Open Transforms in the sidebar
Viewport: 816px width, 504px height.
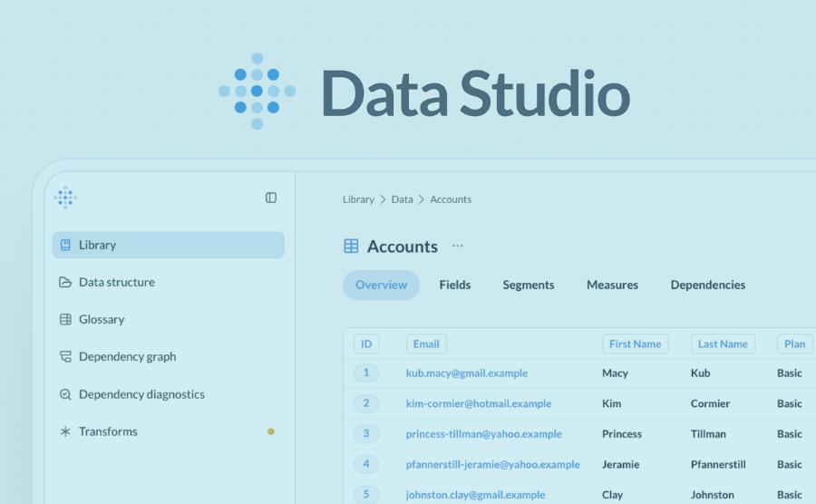tap(168, 431)
